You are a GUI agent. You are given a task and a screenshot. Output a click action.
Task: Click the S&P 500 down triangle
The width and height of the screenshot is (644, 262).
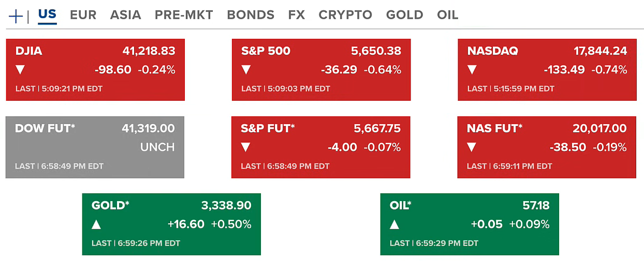(246, 70)
